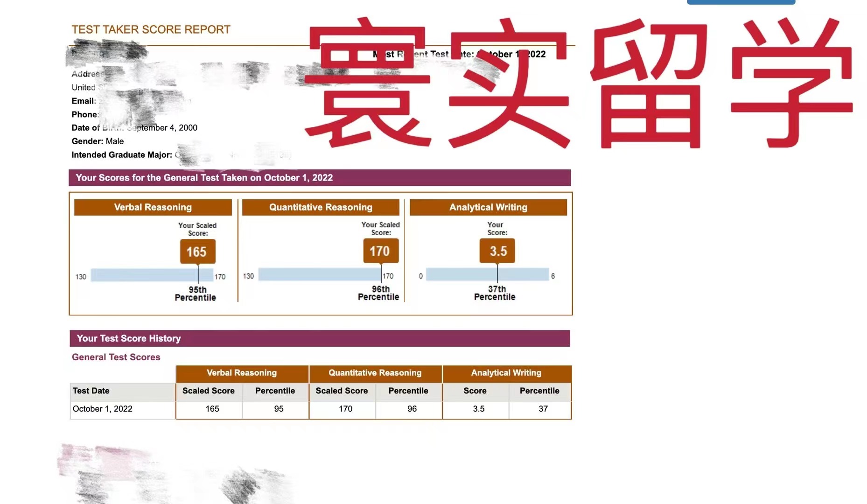
Task: Click the Quantitative Reasoning blue score bar
Action: (x=320, y=274)
